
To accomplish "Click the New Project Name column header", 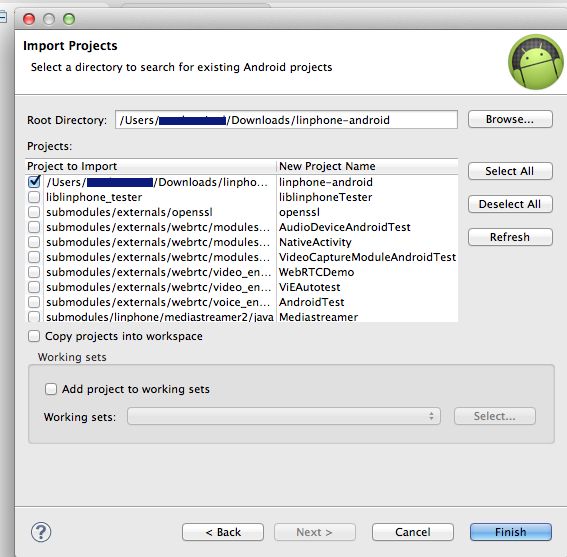I will click(x=367, y=166).
